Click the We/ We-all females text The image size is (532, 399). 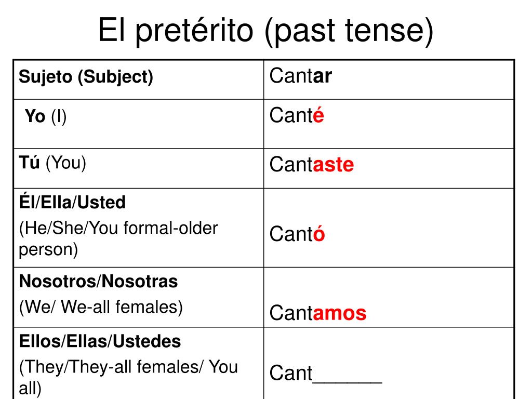(x=101, y=307)
